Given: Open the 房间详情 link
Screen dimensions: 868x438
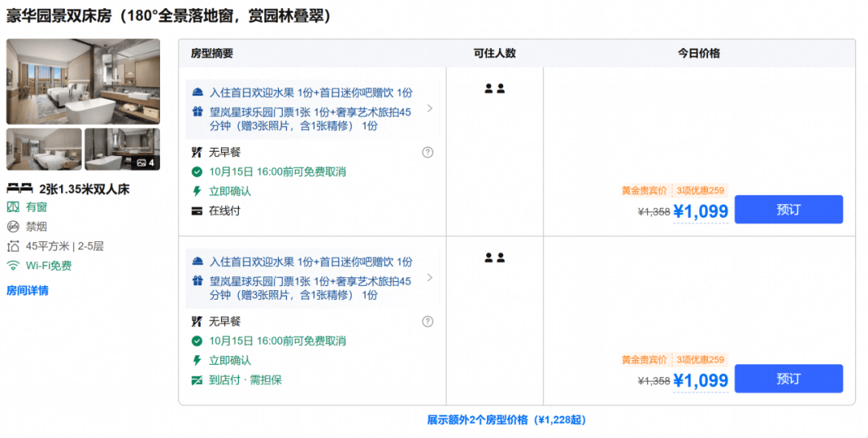Looking at the screenshot, I should pos(27,290).
